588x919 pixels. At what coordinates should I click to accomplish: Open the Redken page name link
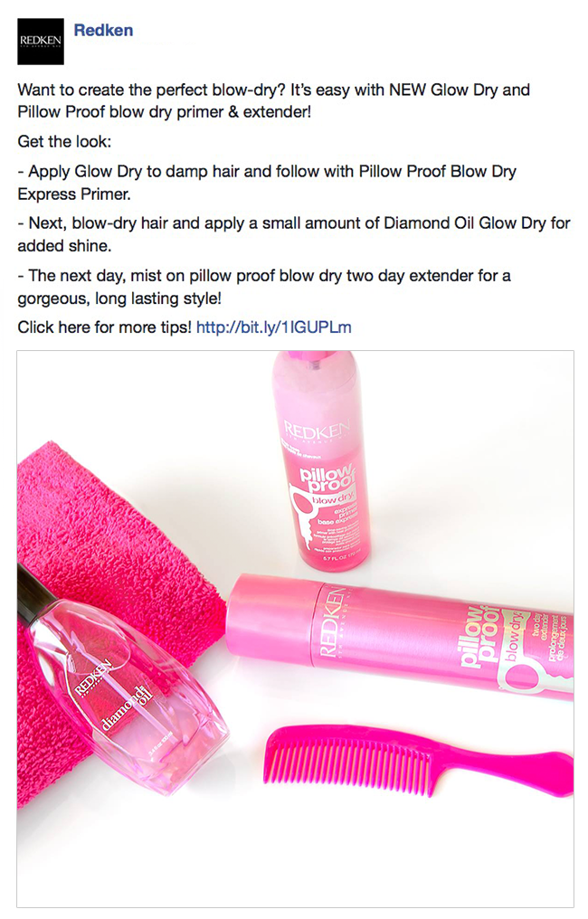(x=103, y=31)
